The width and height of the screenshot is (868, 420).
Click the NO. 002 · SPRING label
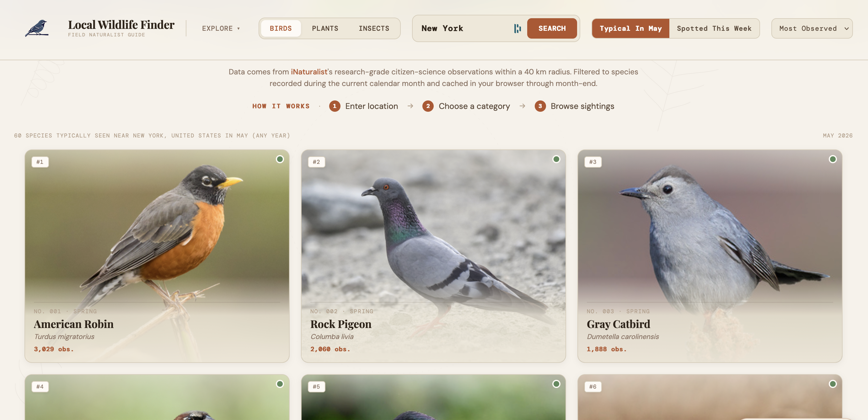(342, 311)
